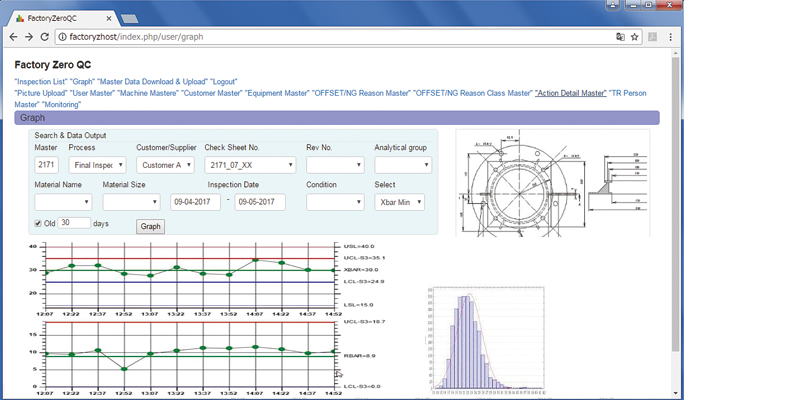Bookmark this page with star icon

(x=635, y=37)
